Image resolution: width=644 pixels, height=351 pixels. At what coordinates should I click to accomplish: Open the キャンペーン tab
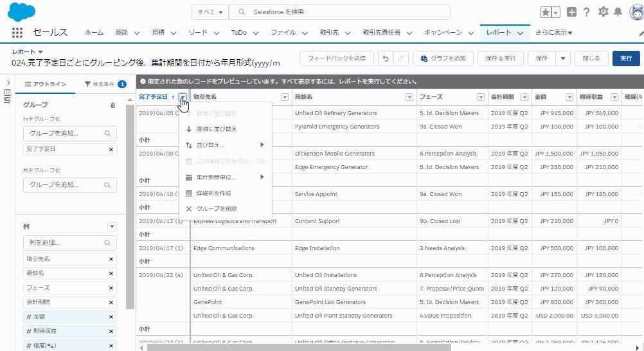coord(443,33)
